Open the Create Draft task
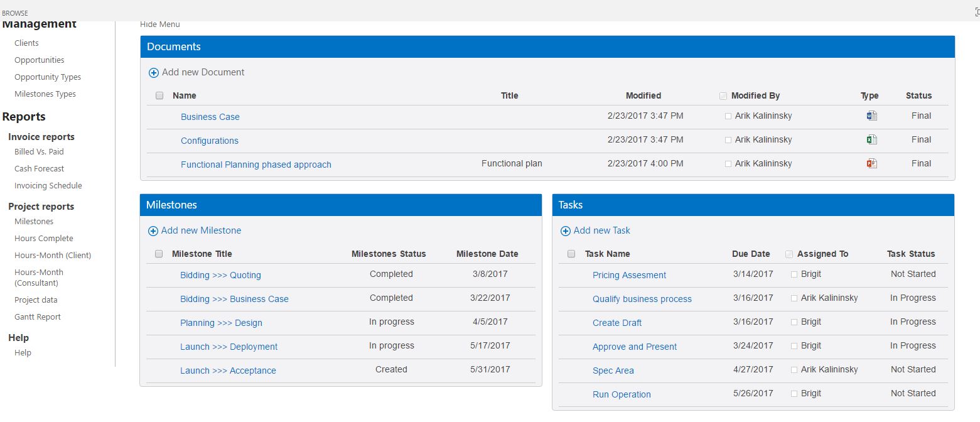 617,323
